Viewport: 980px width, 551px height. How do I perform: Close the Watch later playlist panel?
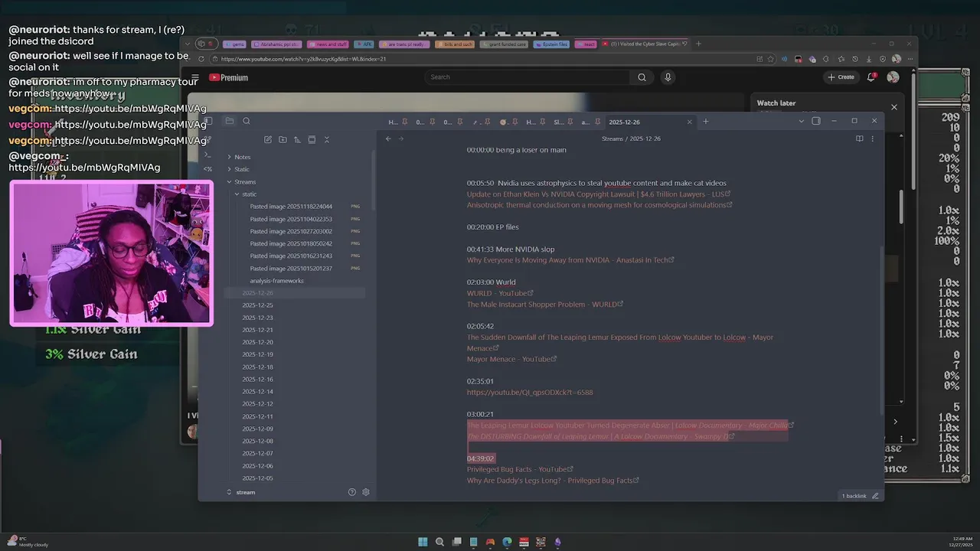pyautogui.click(x=893, y=107)
